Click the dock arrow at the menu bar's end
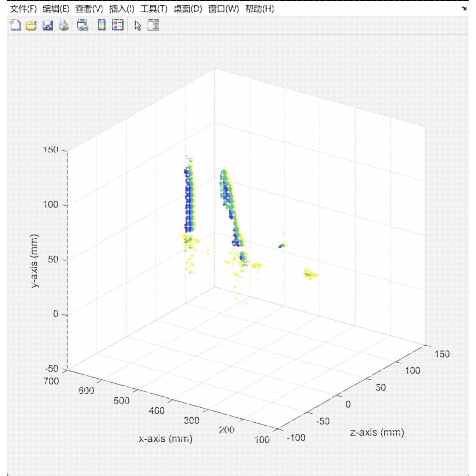Image resolution: width=476 pixels, height=476 pixels. click(464, 9)
